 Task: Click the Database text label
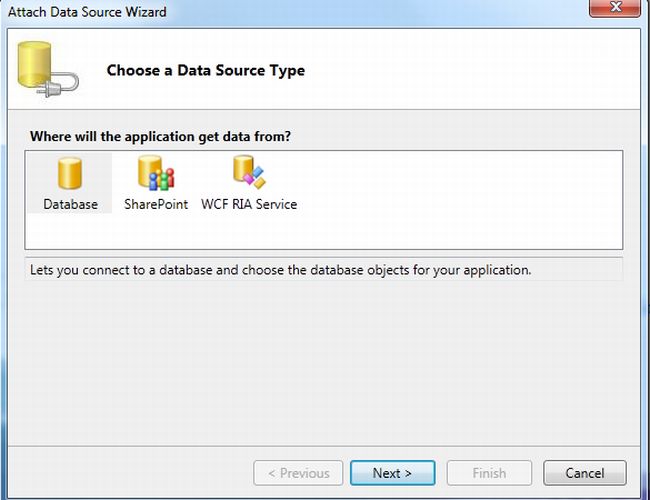click(70, 204)
